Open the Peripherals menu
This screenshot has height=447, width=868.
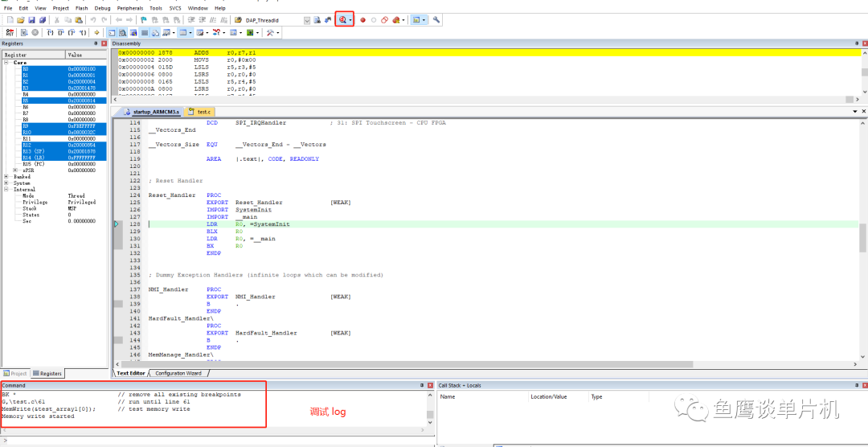click(x=130, y=8)
